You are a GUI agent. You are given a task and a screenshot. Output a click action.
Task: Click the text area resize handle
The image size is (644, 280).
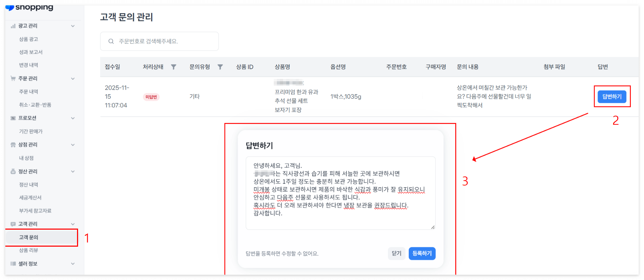pyautogui.click(x=433, y=227)
